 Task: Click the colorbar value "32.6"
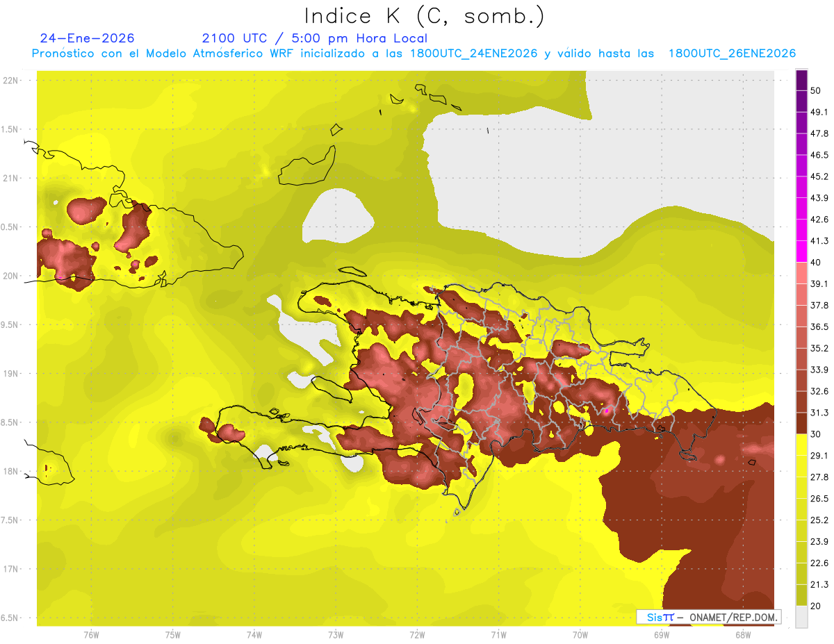819,391
